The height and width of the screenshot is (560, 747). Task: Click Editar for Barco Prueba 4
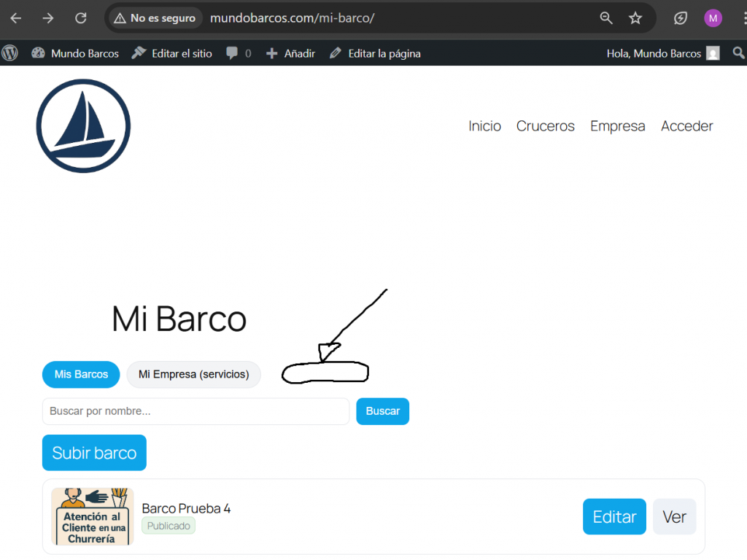click(614, 516)
